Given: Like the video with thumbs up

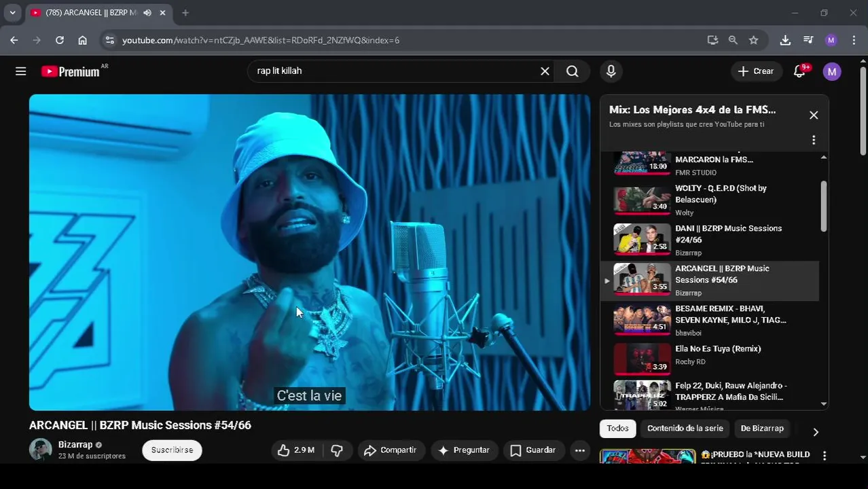Looking at the screenshot, I should (x=296, y=450).
